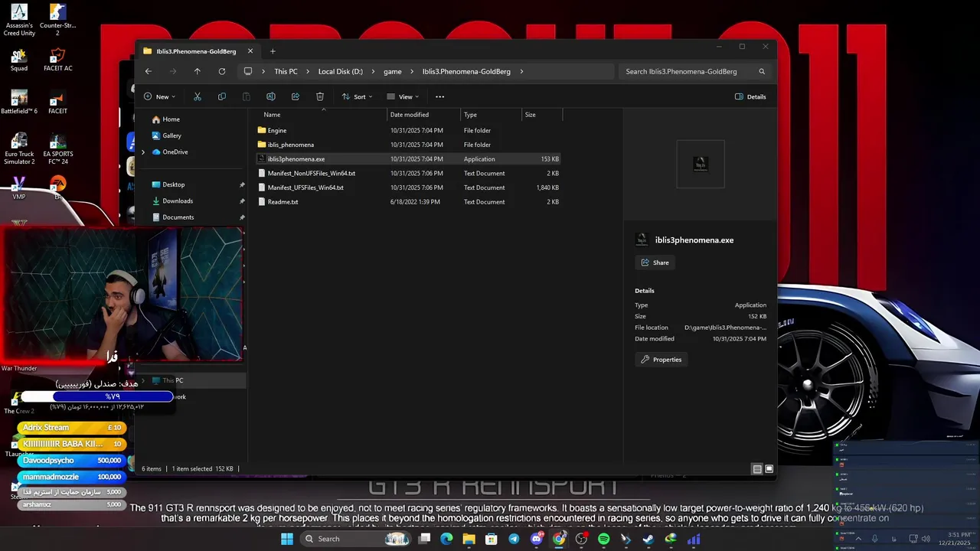Click the Delete trash icon

pos(320,96)
